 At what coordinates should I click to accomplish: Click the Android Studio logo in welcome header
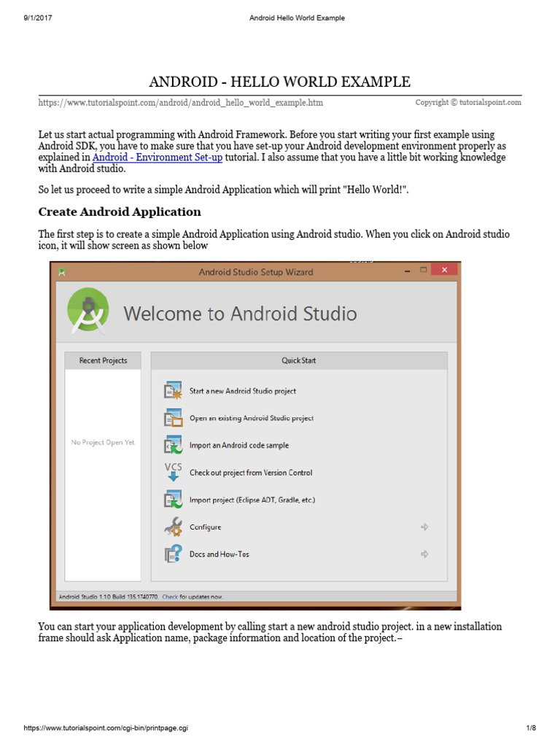click(x=88, y=311)
